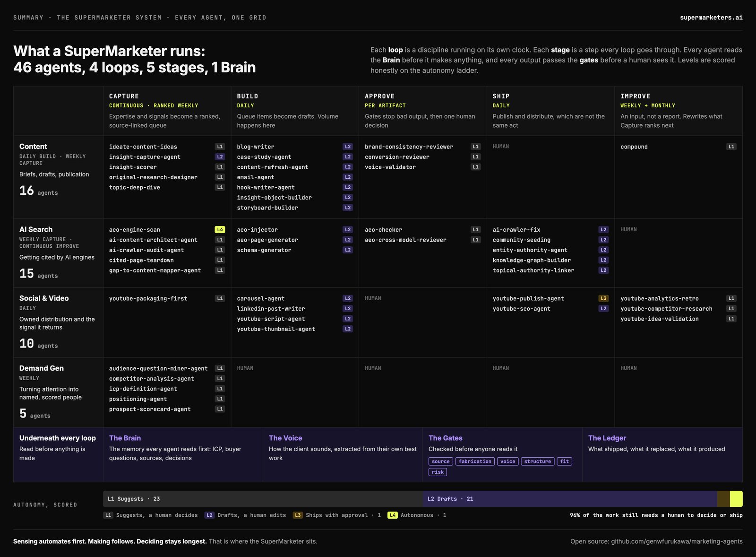Select the Content loop row heading
This screenshot has height=557, width=756.
(33, 147)
